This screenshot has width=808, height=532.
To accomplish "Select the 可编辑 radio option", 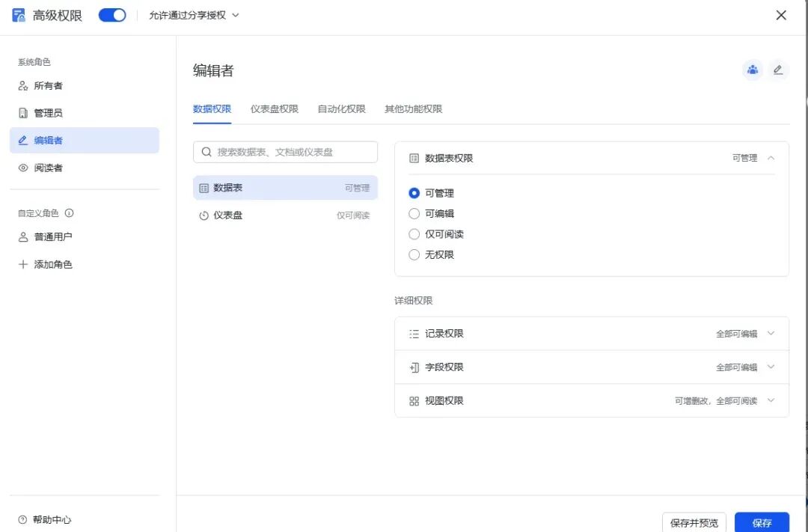I will [414, 214].
